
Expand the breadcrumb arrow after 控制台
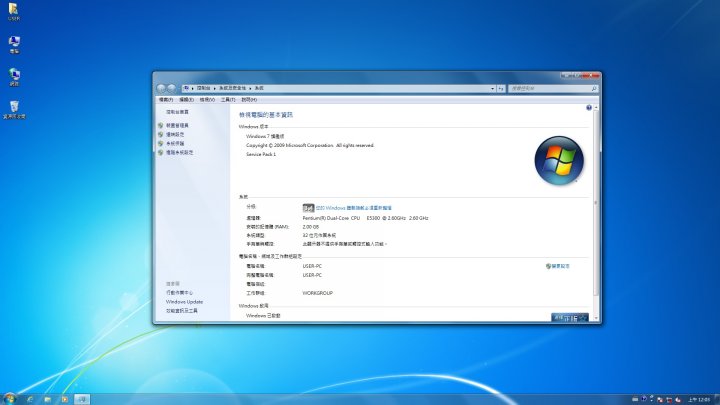tap(214, 88)
